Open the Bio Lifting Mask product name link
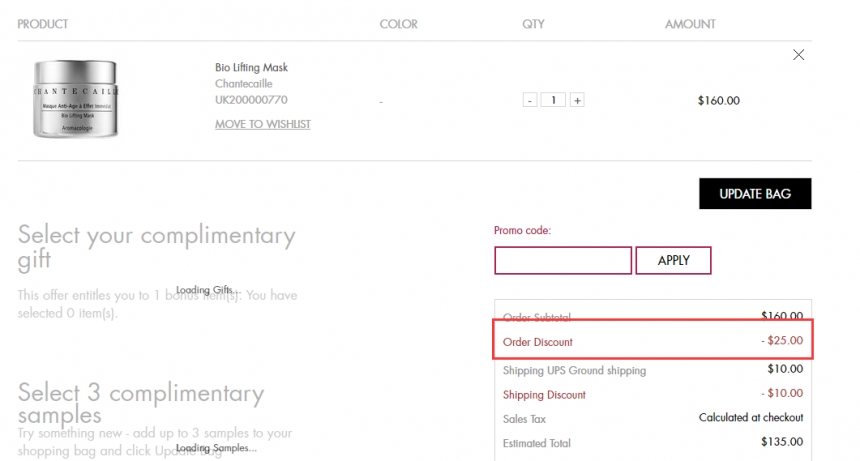This screenshot has height=461, width=860. (251, 68)
